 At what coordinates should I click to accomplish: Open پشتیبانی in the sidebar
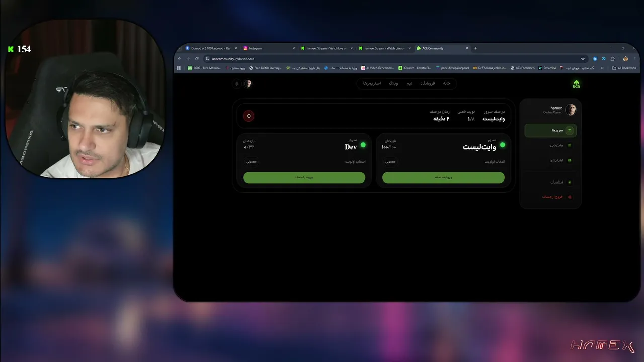click(x=550, y=146)
